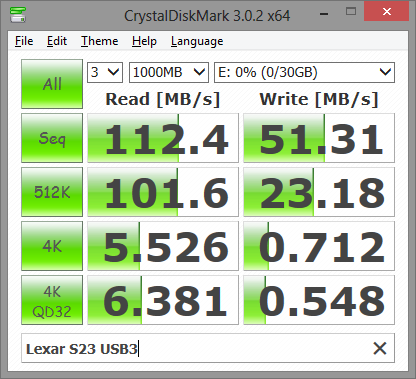The width and height of the screenshot is (416, 379).
Task: Click the 512K write result 23.18
Action: (319, 192)
